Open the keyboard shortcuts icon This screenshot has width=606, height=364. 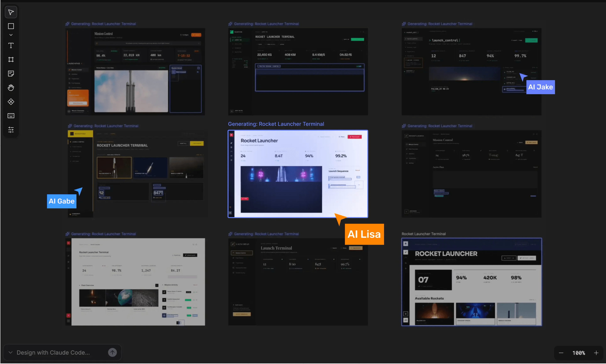tap(11, 116)
